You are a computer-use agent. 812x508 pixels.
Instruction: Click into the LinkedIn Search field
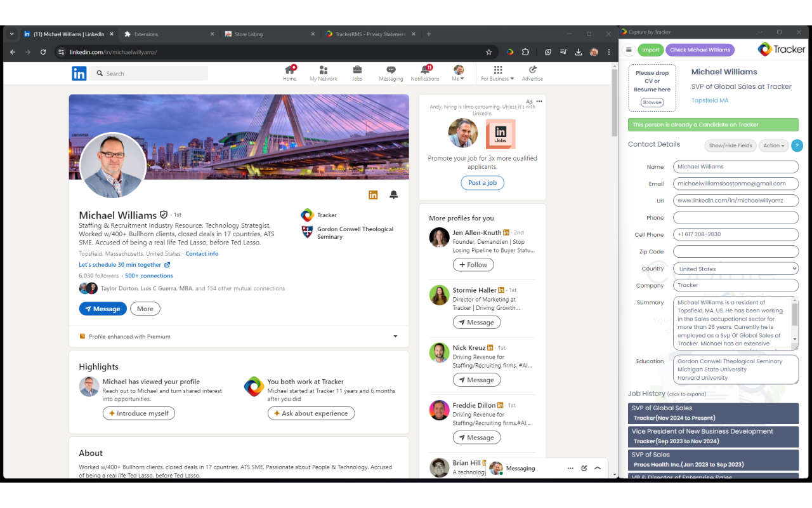point(149,74)
